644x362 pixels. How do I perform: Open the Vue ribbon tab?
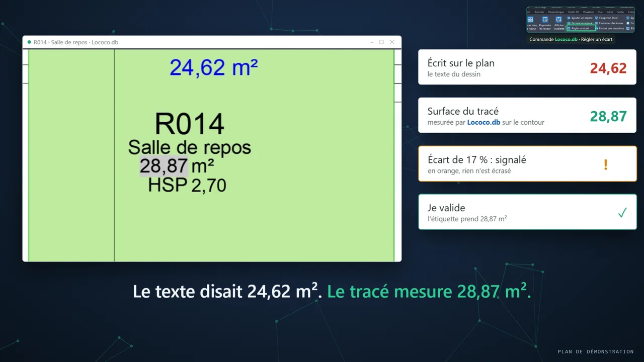click(600, 12)
